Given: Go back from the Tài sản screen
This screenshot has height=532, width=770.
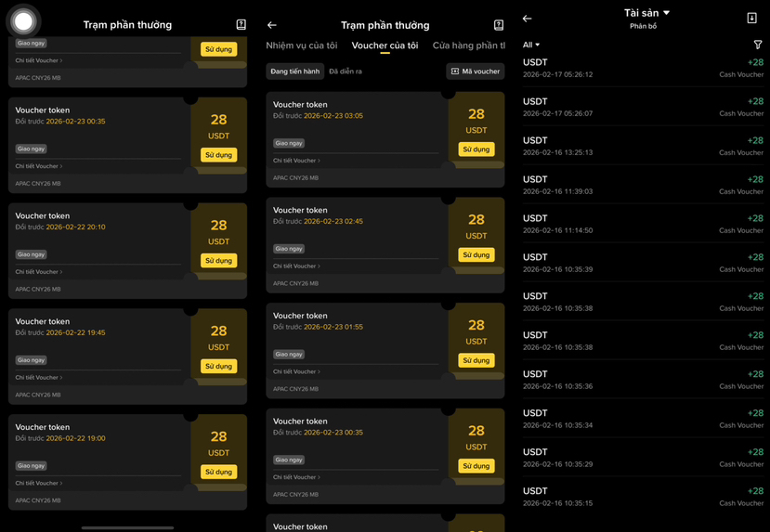Looking at the screenshot, I should 528,19.
